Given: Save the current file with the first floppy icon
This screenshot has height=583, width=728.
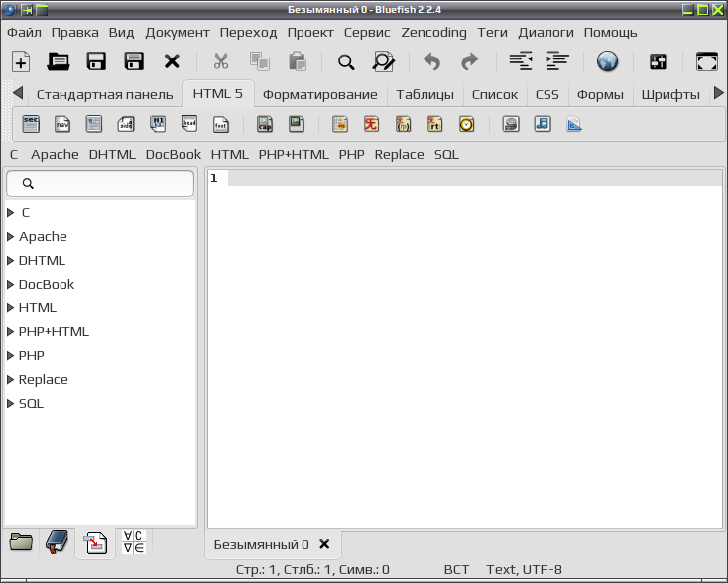Looking at the screenshot, I should (x=96, y=61).
